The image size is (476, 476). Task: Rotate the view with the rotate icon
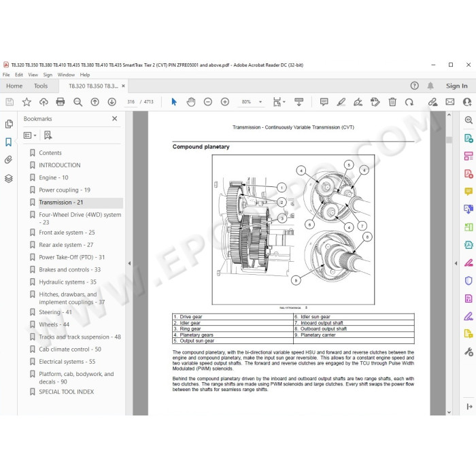[409, 102]
